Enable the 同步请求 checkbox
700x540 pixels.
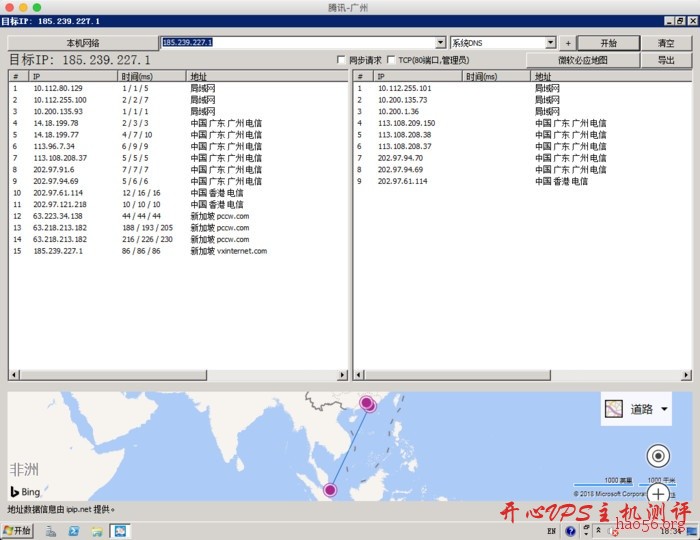pyautogui.click(x=342, y=60)
